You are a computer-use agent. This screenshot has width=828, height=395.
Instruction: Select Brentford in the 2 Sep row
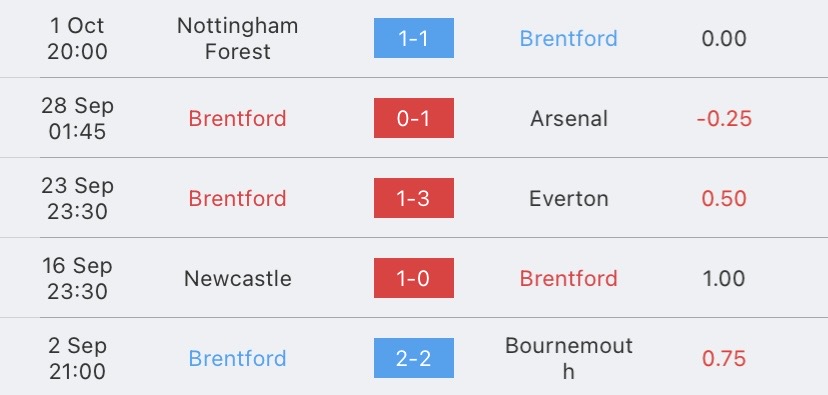238,359
